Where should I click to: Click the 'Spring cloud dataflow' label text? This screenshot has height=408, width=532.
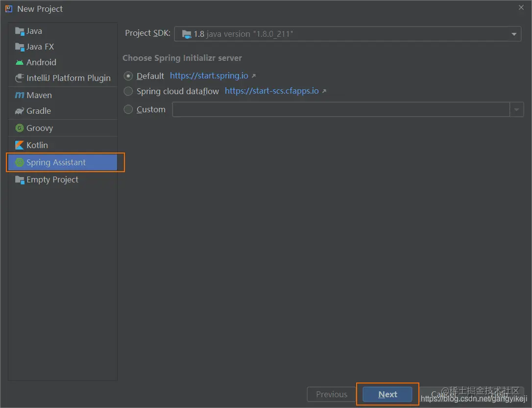[178, 91]
